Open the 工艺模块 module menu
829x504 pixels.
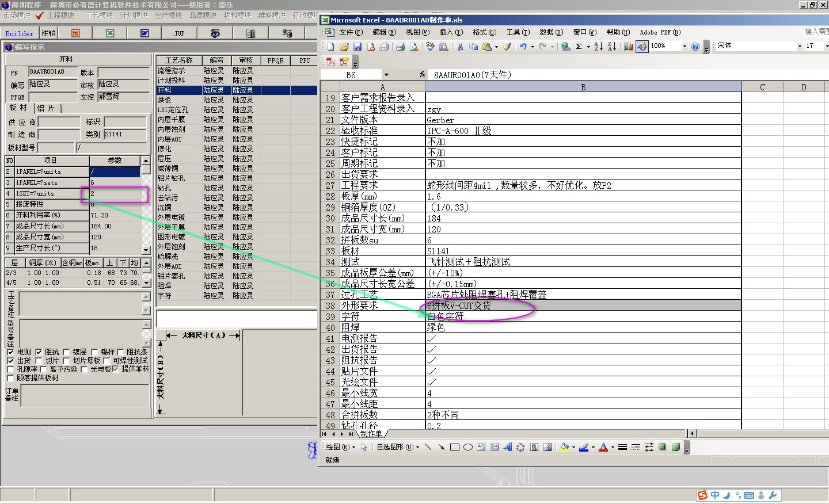tap(99, 16)
